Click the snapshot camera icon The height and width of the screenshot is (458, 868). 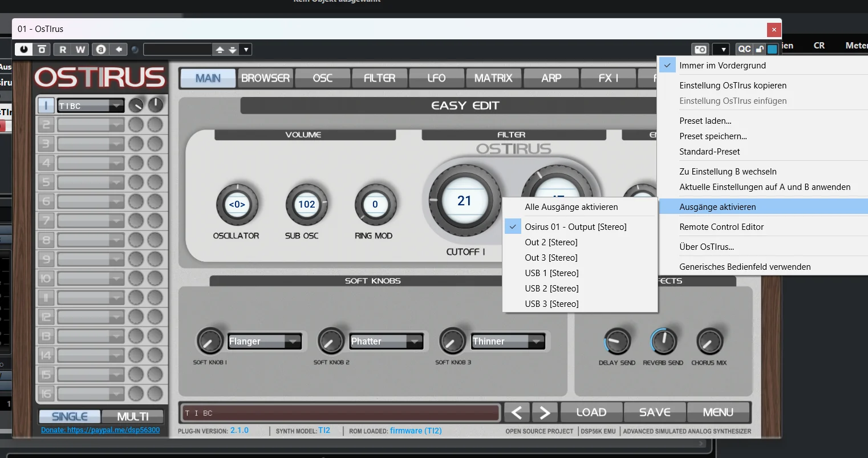pyautogui.click(x=700, y=50)
